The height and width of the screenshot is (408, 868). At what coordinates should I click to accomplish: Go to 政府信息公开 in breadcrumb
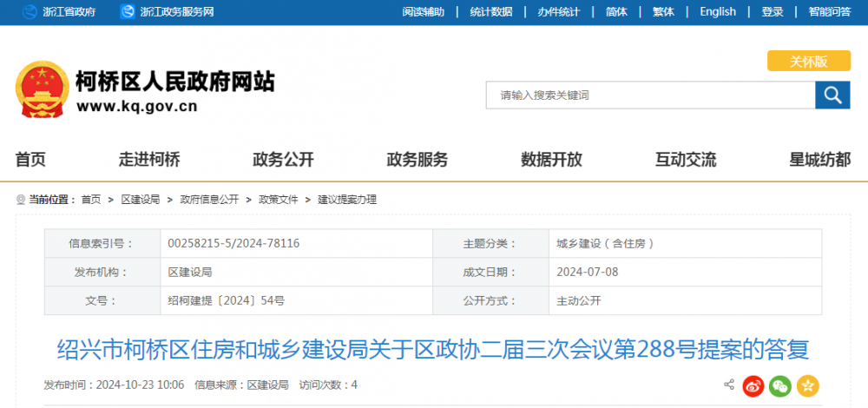(209, 200)
